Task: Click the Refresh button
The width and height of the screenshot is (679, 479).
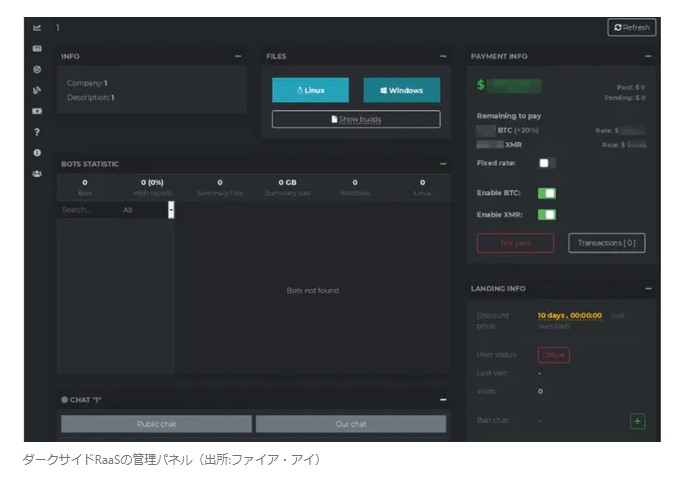Action: point(631,28)
